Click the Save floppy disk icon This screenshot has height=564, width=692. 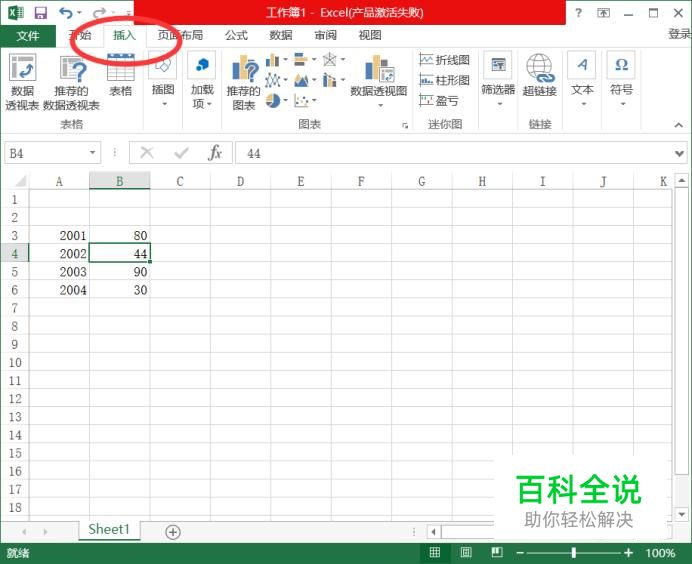(41, 13)
